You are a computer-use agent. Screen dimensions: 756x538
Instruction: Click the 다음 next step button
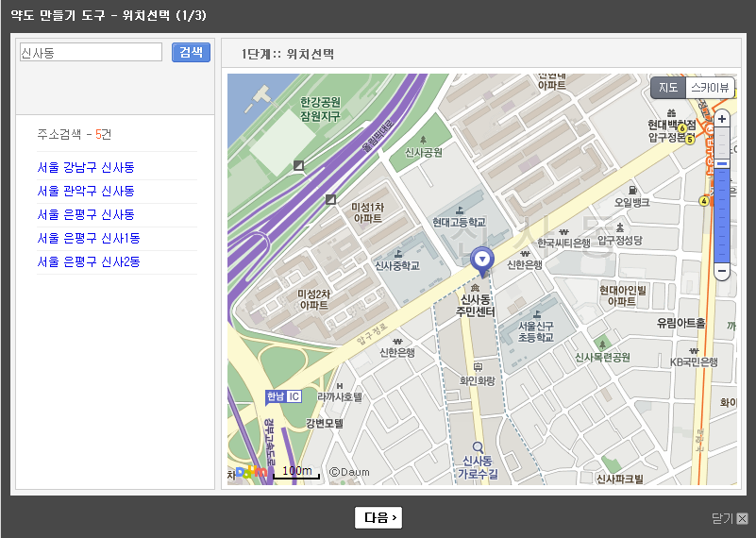pos(378,517)
